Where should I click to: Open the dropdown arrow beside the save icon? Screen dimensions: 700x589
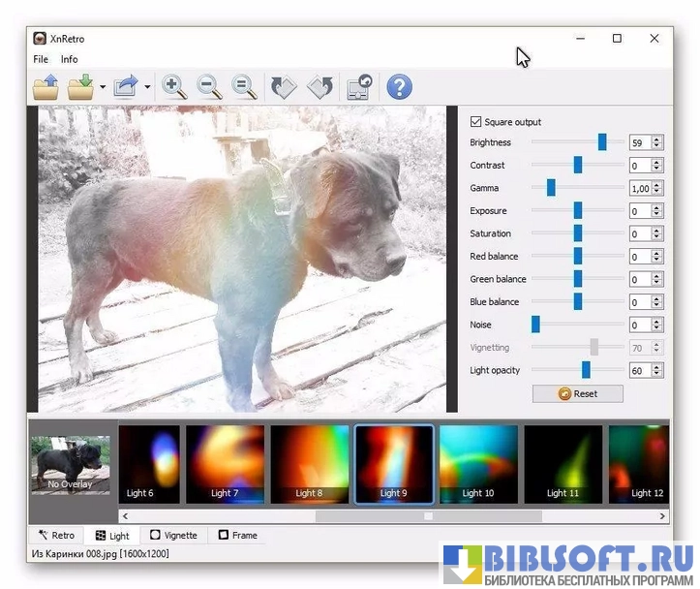[x=103, y=88]
